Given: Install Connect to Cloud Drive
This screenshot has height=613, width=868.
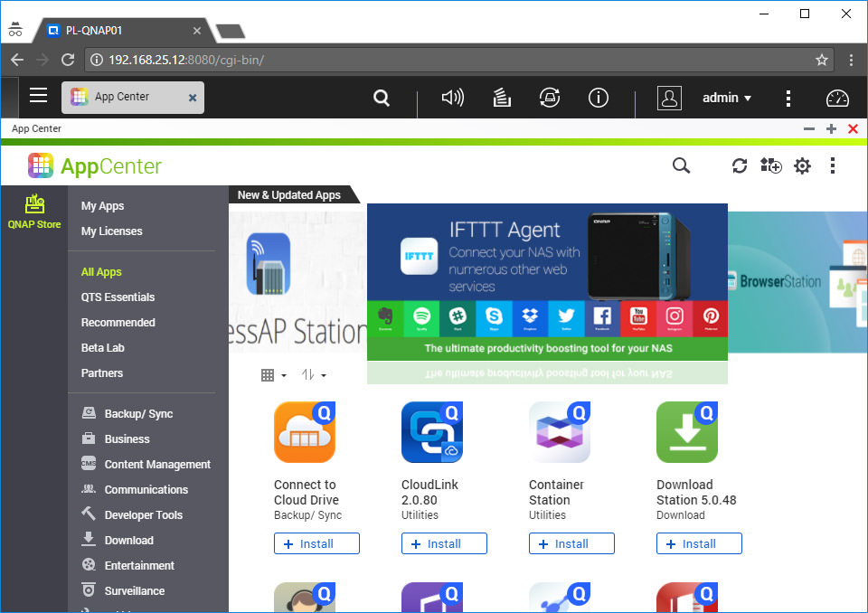Looking at the screenshot, I should coord(316,543).
